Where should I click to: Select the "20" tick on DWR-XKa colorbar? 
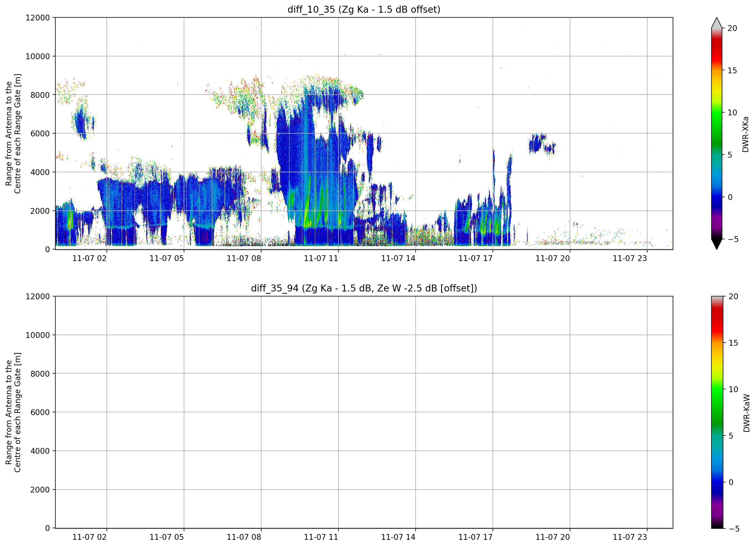(732, 28)
